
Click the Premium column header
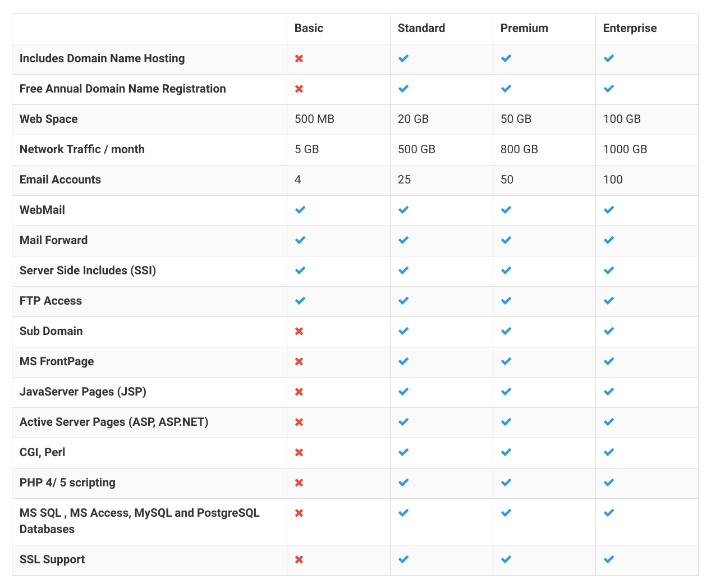[524, 28]
